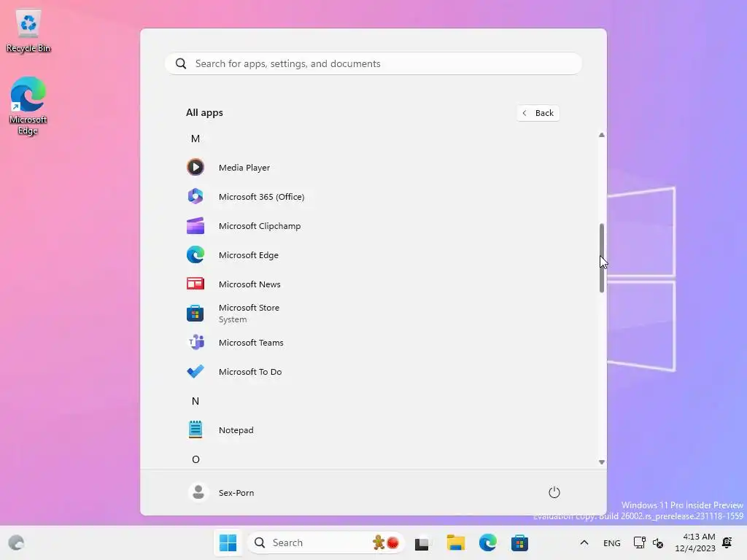
Task: Click the letter O section header
Action: tap(196, 459)
